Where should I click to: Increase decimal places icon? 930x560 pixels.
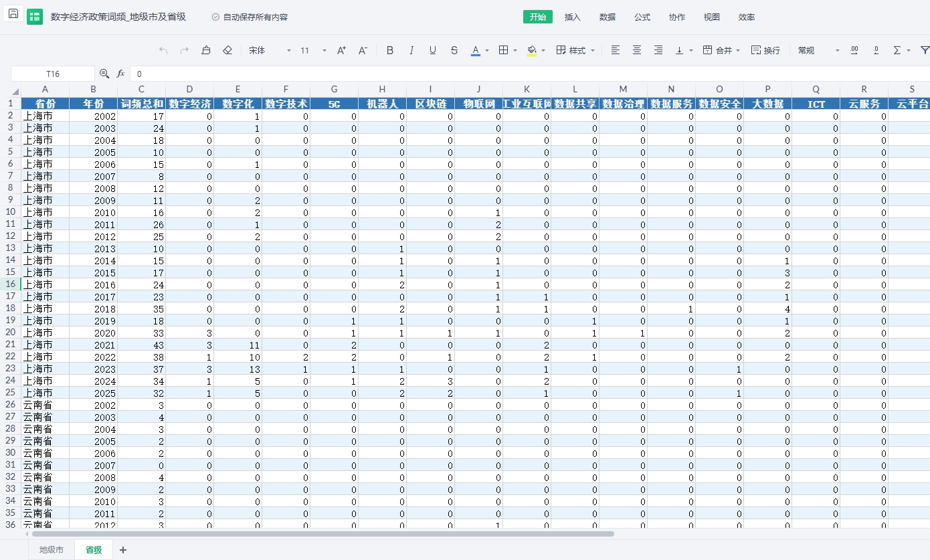[854, 50]
